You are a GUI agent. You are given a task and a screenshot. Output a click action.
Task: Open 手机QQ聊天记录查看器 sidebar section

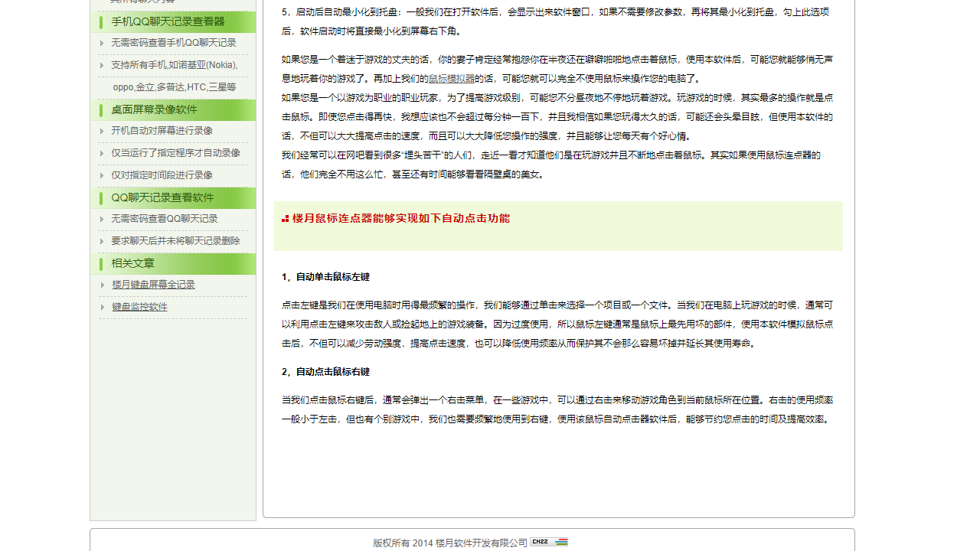[168, 21]
